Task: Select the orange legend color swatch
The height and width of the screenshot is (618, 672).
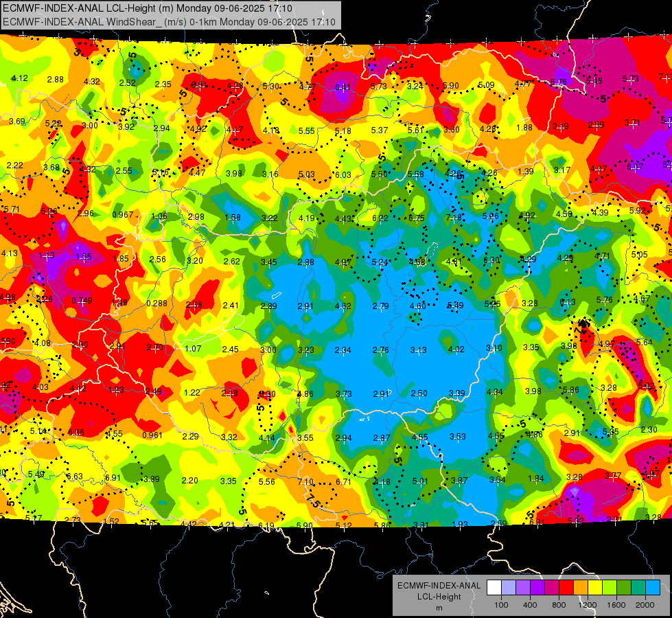Action: (x=581, y=588)
